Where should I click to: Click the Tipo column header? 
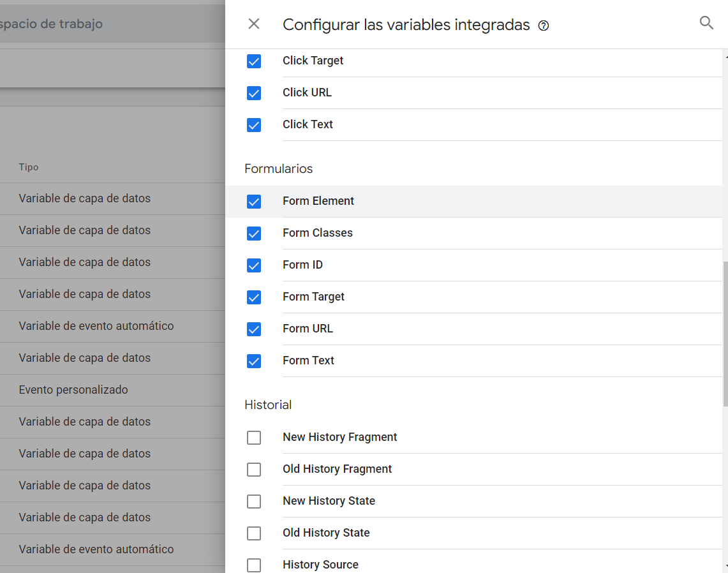(29, 167)
